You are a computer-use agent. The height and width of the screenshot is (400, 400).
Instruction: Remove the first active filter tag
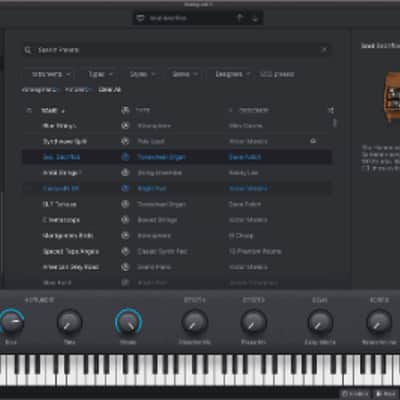click(x=58, y=90)
